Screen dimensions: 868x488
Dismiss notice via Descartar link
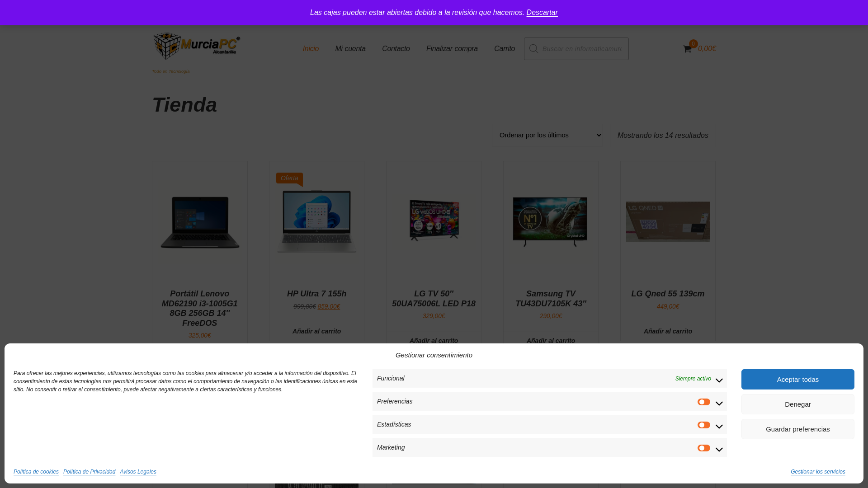click(542, 13)
